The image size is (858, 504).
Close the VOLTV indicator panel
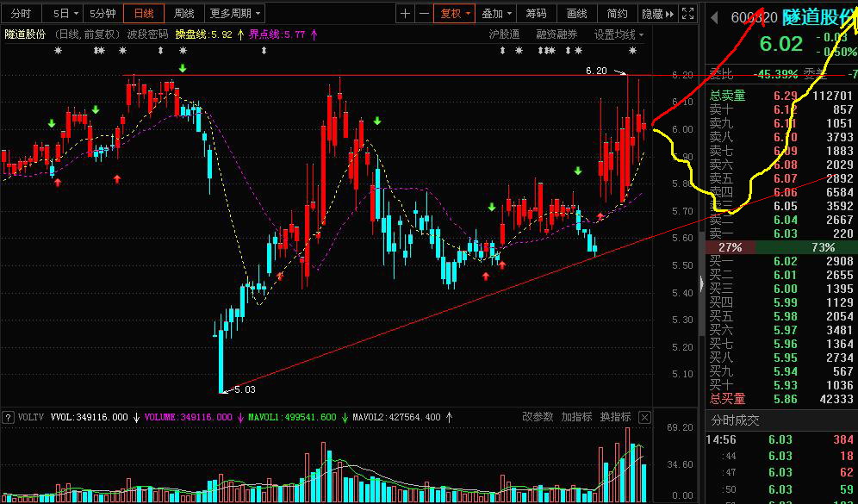[x=644, y=418]
